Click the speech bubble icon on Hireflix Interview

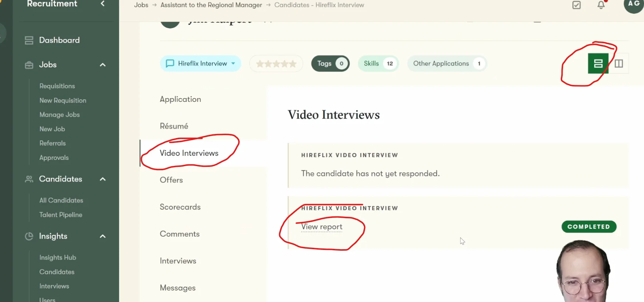pos(170,64)
